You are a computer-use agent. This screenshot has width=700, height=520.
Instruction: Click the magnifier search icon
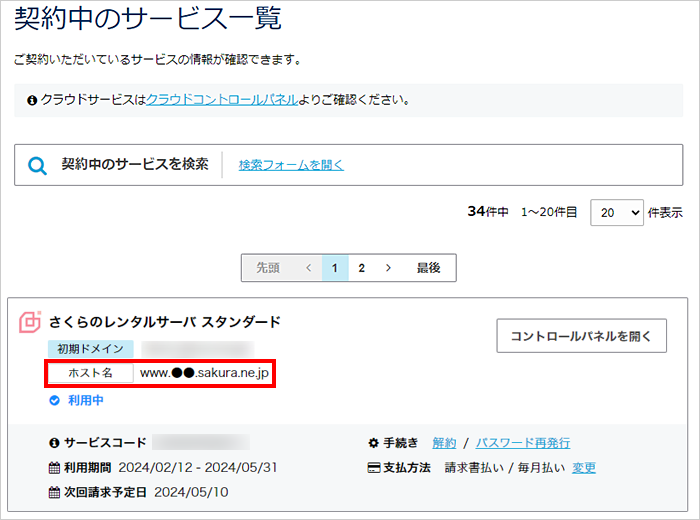37,166
